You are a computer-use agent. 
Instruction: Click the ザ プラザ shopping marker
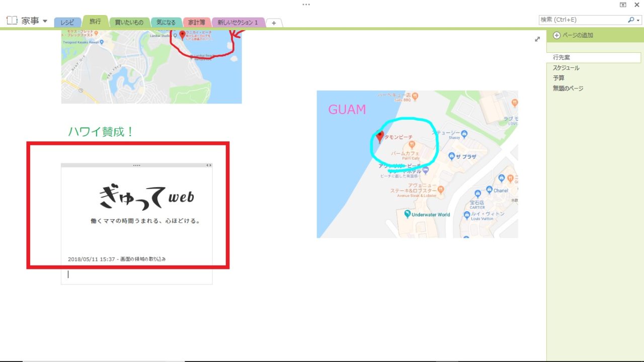pyautogui.click(x=452, y=156)
